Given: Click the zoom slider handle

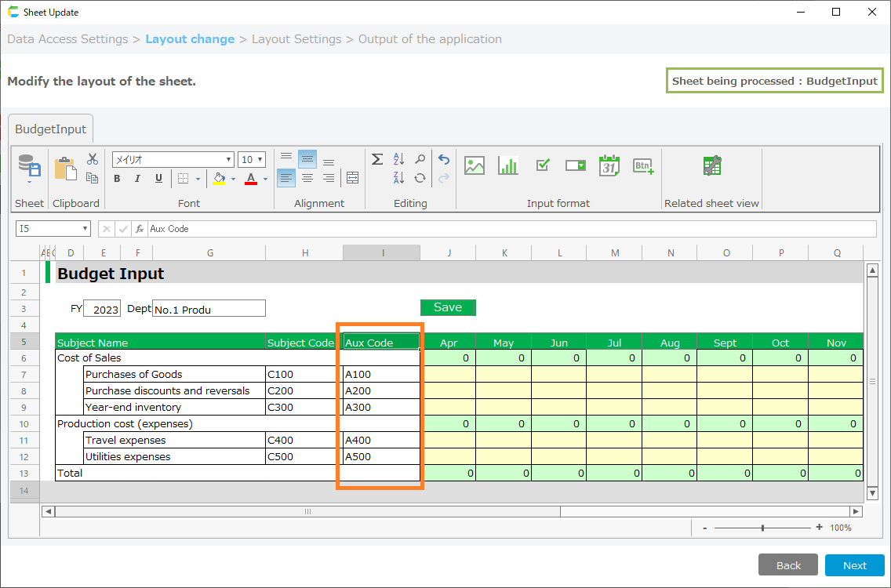Looking at the screenshot, I should 762,528.
